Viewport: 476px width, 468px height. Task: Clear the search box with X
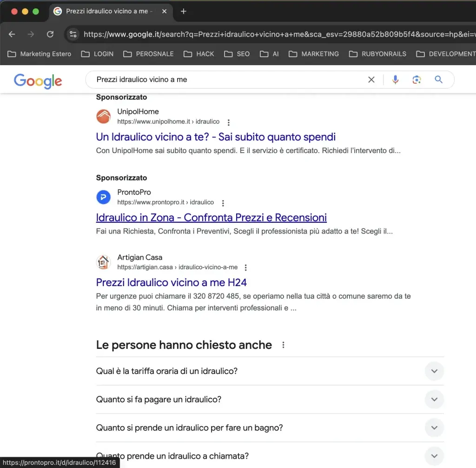(371, 80)
